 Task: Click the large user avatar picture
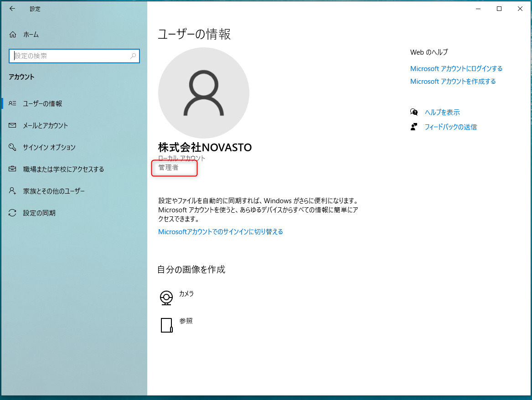204,93
